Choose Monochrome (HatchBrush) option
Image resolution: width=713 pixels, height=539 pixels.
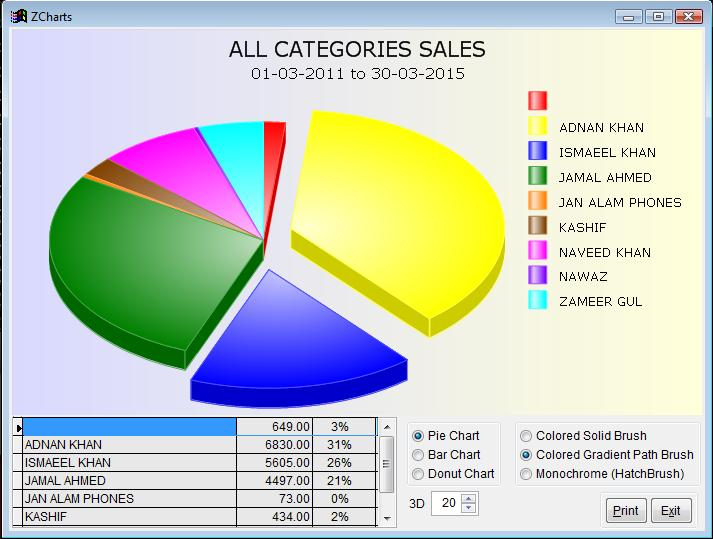coord(602,474)
